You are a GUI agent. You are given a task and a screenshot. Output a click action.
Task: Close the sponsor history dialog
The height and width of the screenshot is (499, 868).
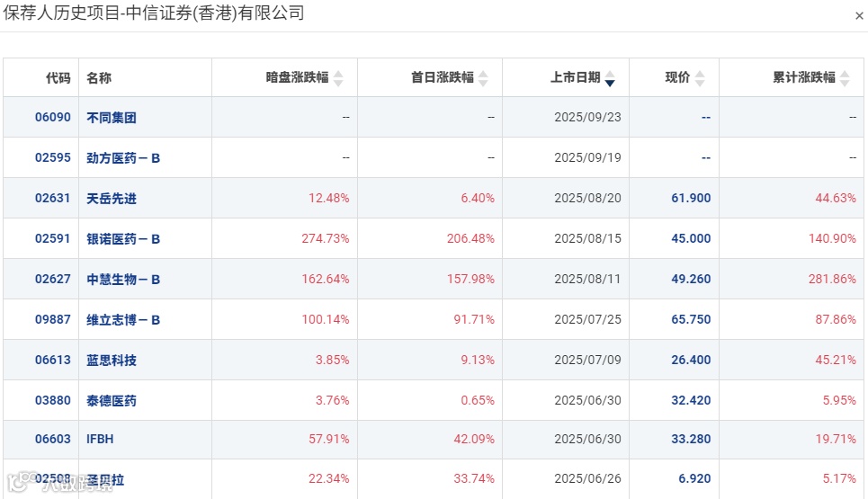click(859, 15)
